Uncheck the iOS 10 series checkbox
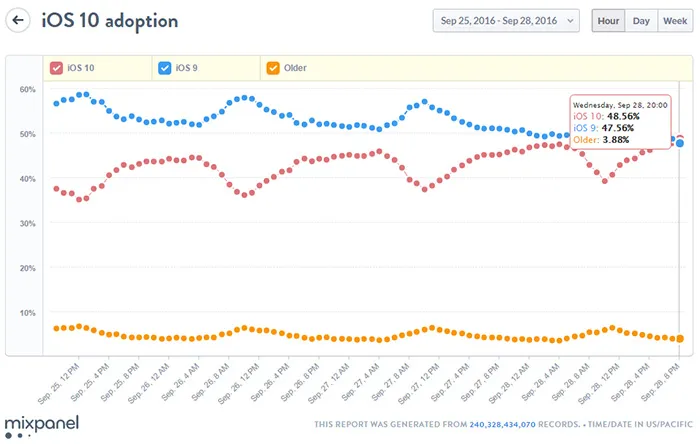The height and width of the screenshot is (444, 700). [57, 68]
